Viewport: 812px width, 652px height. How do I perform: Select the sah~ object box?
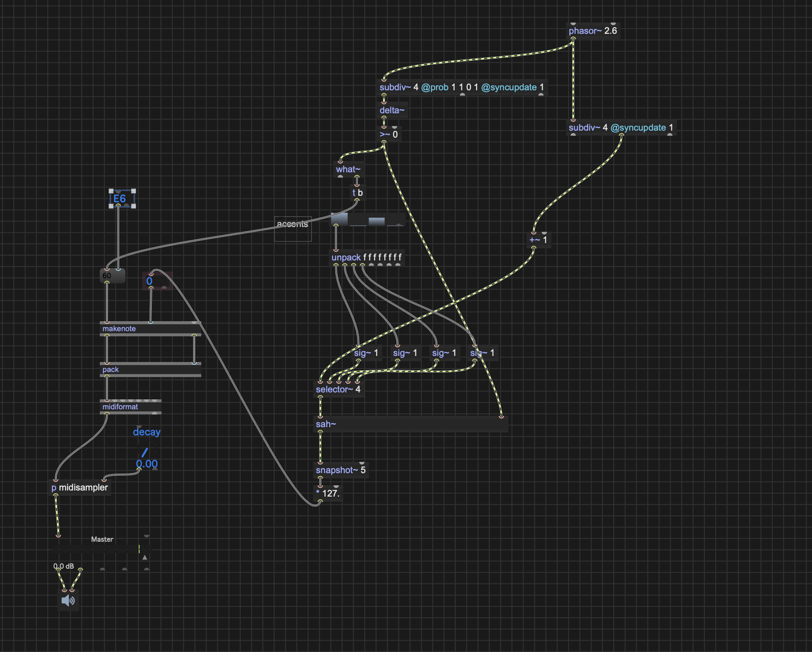tap(410, 424)
